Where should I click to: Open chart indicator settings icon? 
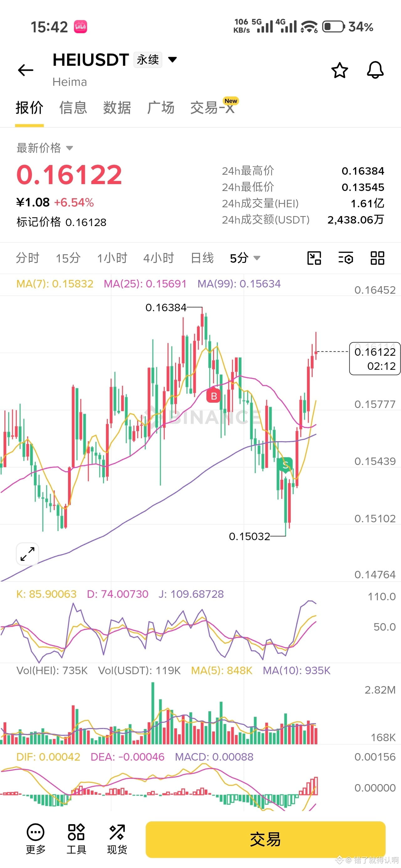(x=346, y=258)
